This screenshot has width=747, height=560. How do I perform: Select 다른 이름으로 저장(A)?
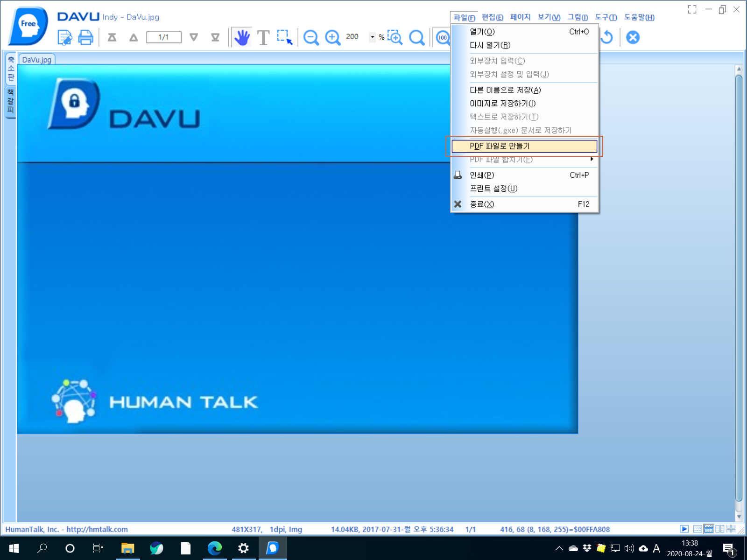click(524, 90)
